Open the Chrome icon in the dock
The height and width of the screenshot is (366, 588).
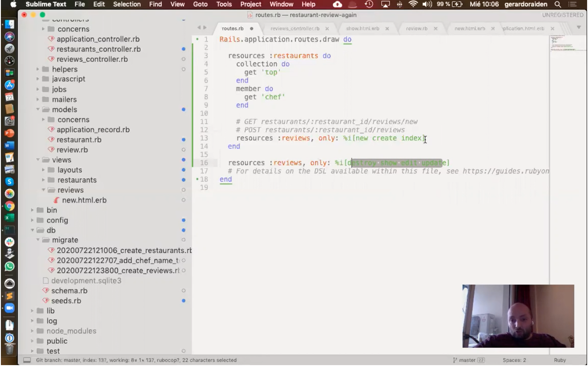pyautogui.click(x=9, y=206)
